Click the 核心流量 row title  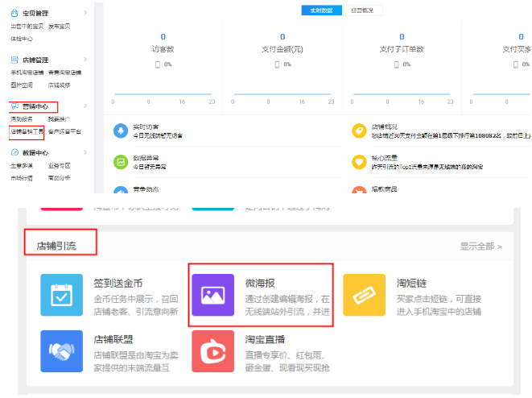click(x=385, y=158)
